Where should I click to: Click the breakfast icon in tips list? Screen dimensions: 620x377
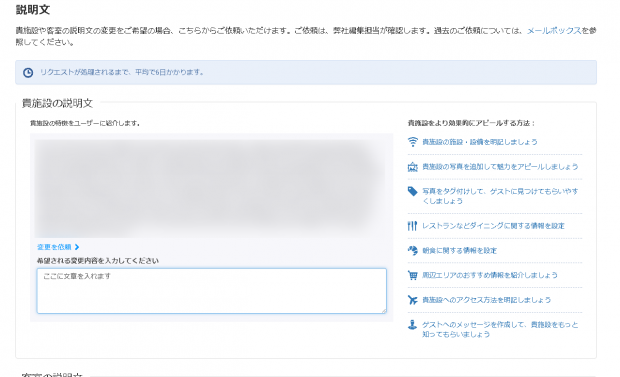tap(412, 250)
